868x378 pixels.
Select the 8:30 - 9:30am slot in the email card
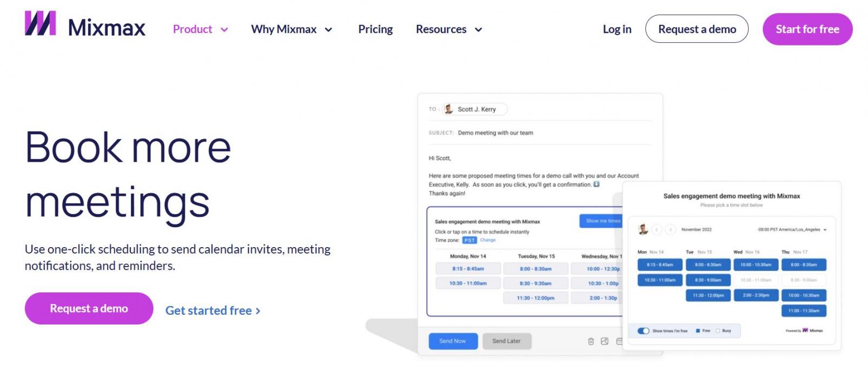tap(536, 283)
